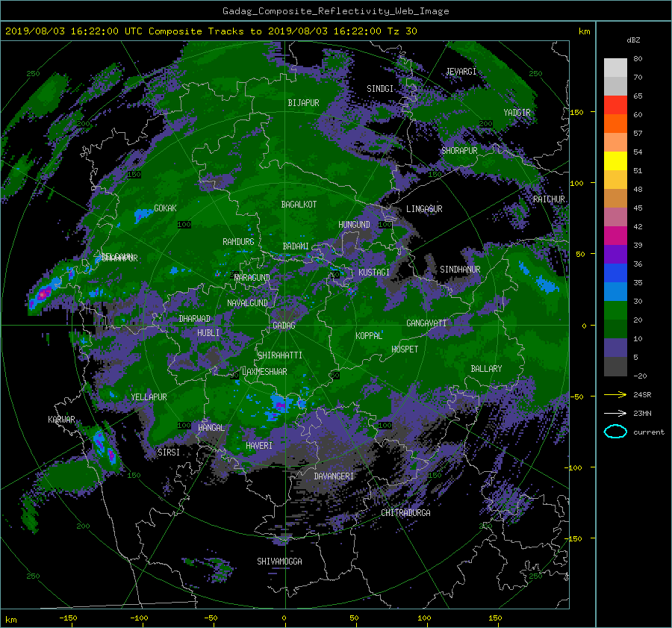Select the BADAMI label
The image size is (672, 628).
click(296, 246)
